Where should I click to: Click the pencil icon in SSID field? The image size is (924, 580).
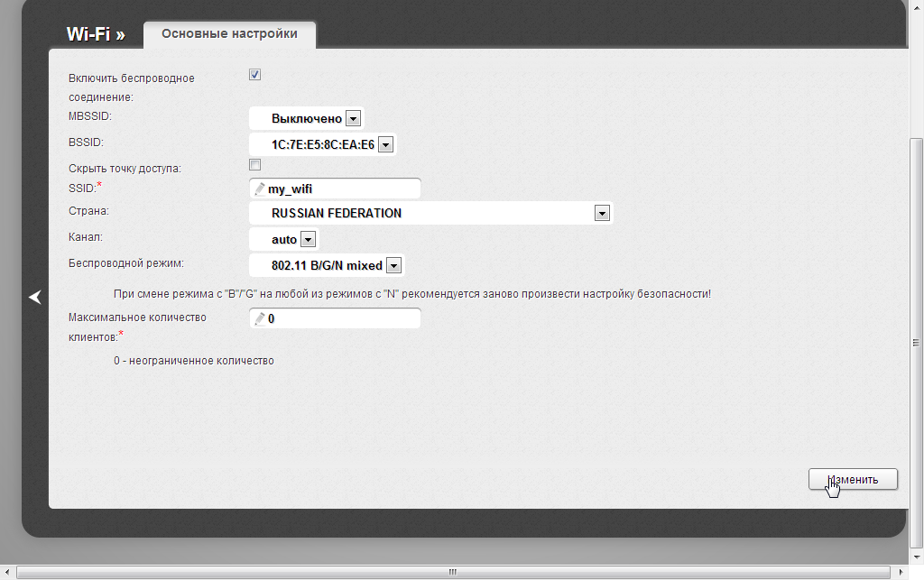tap(259, 189)
